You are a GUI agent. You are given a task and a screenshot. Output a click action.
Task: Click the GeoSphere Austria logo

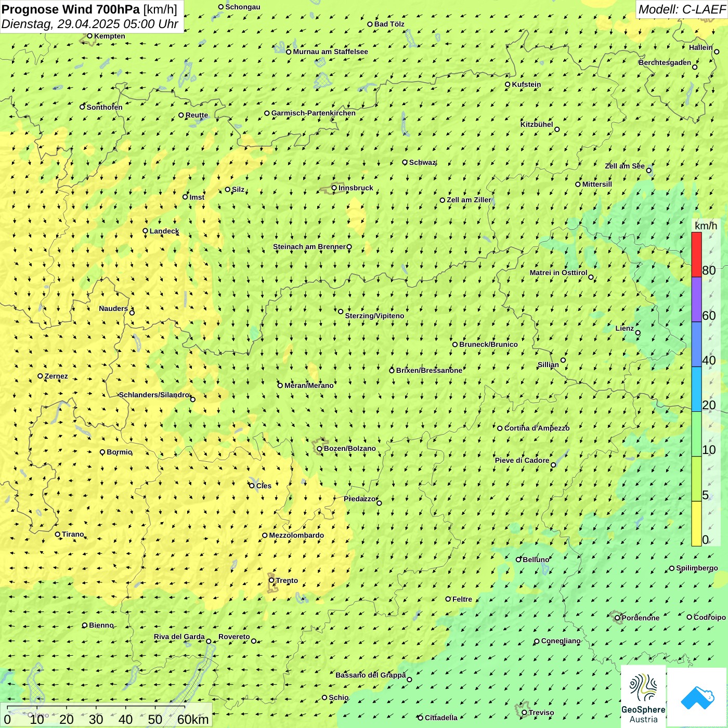643,696
